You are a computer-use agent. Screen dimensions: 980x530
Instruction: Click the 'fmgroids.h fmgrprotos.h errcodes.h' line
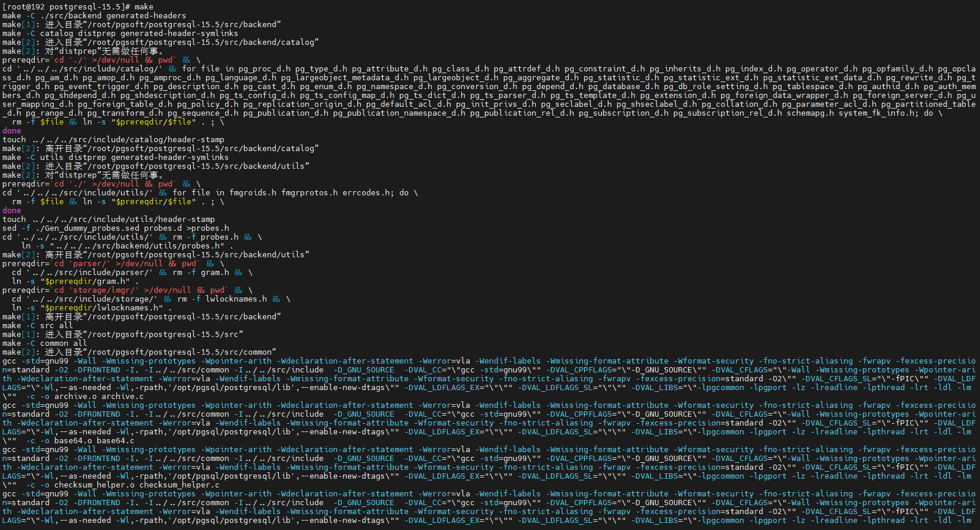pos(210,192)
